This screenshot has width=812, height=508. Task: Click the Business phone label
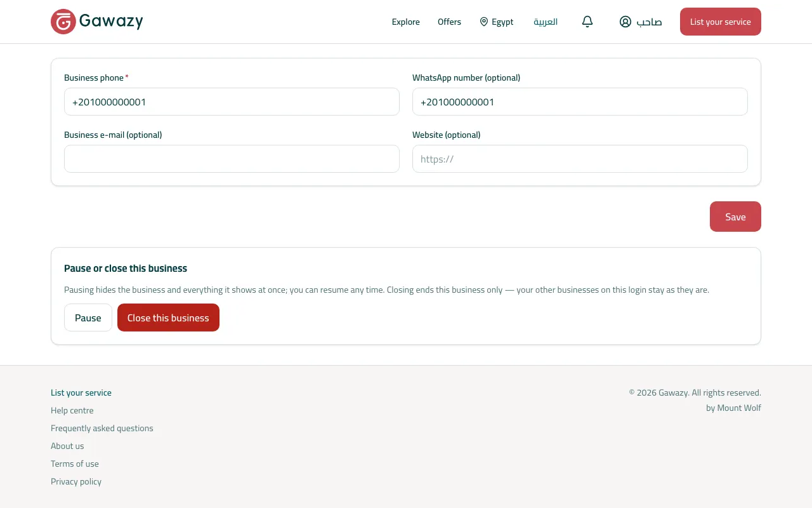[94, 77]
